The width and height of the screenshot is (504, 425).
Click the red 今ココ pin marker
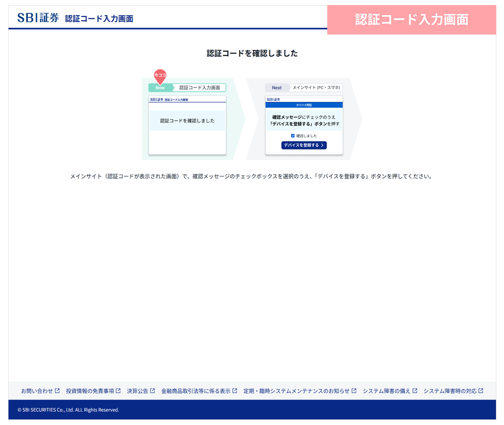(x=160, y=76)
